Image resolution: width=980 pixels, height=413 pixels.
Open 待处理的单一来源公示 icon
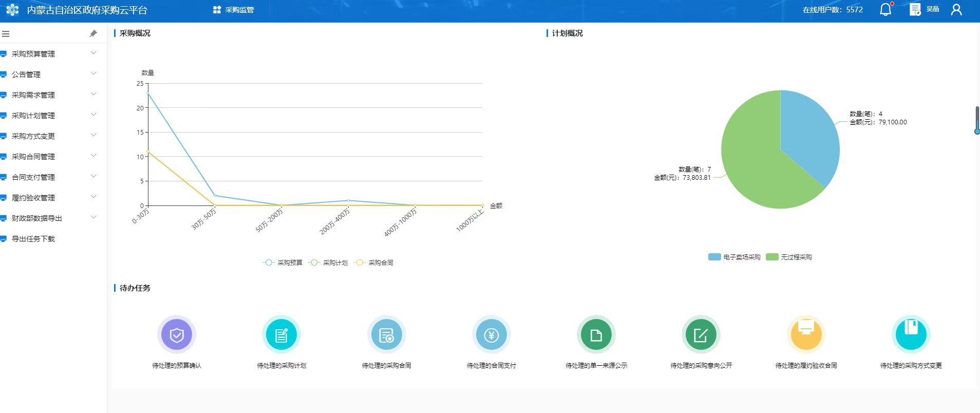tap(596, 335)
